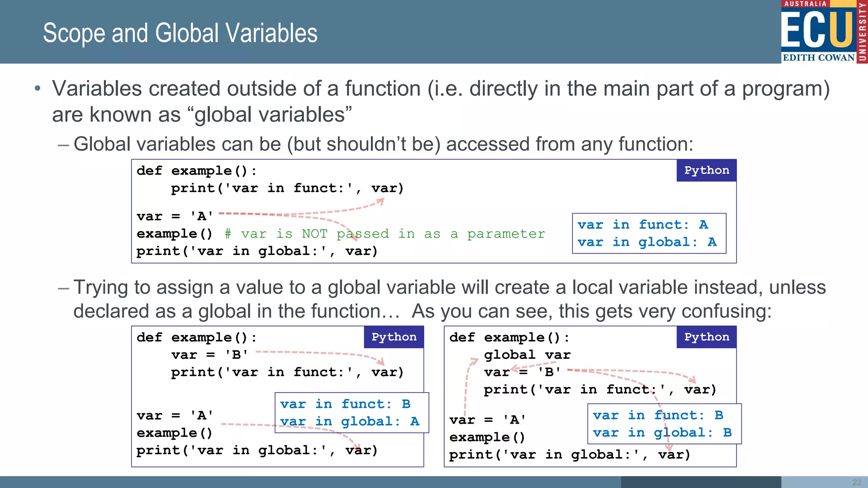Click the EDITH COWAN text under logo
Viewport: 868px width, 488px height.
[x=818, y=58]
